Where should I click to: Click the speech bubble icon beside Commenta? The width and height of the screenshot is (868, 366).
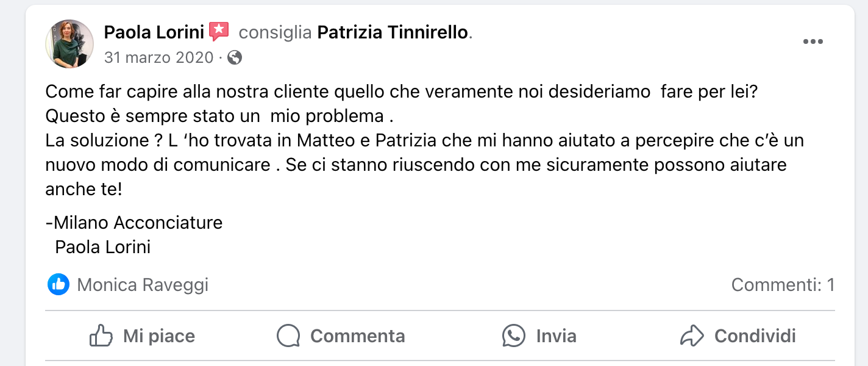[x=288, y=336]
